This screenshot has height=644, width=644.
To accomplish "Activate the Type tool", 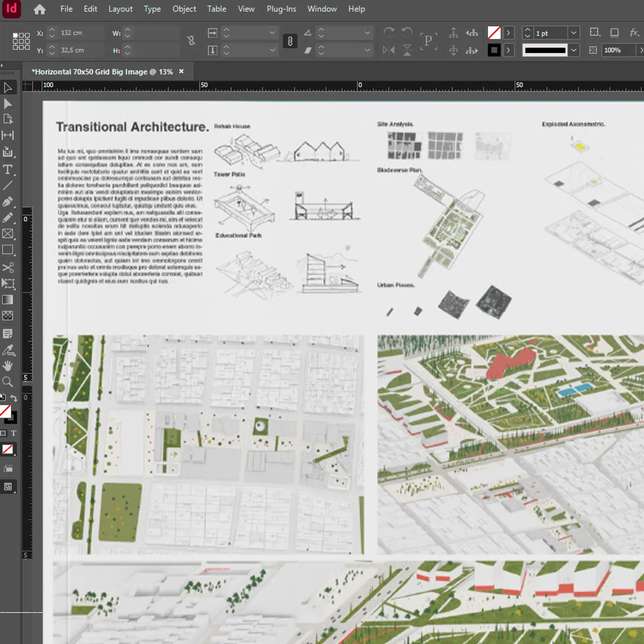I will pos(8,170).
